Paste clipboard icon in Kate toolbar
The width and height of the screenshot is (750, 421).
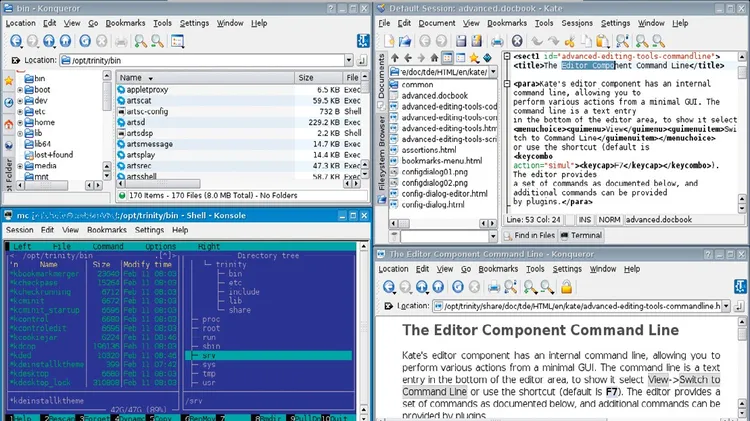(x=603, y=41)
